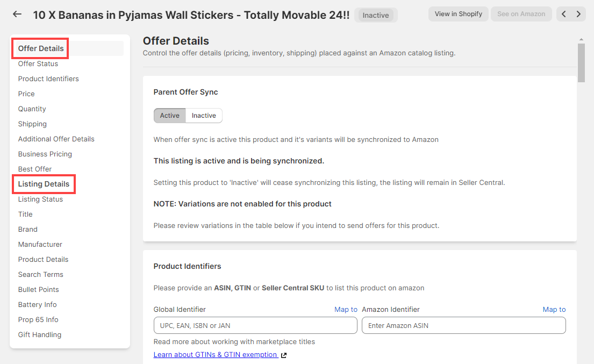Set Parent Offer Sync to Inactive
The width and height of the screenshot is (594, 364).
(x=204, y=116)
